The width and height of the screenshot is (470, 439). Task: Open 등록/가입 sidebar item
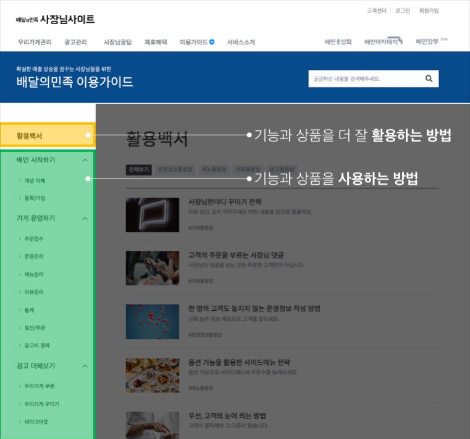point(35,198)
